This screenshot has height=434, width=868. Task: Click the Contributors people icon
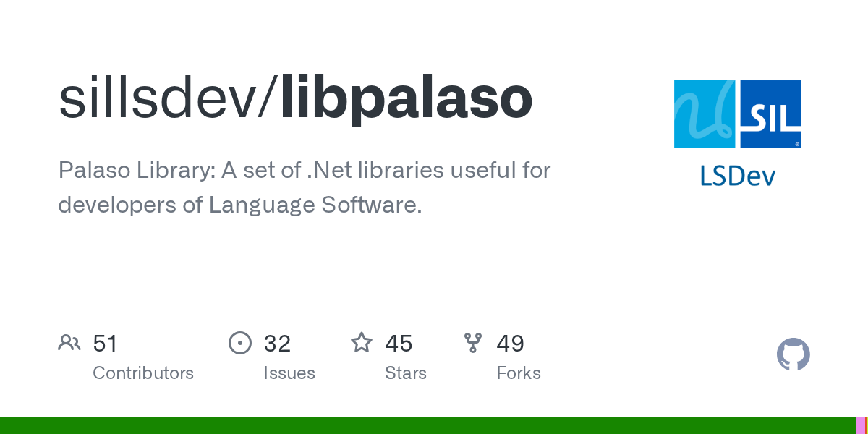click(69, 343)
